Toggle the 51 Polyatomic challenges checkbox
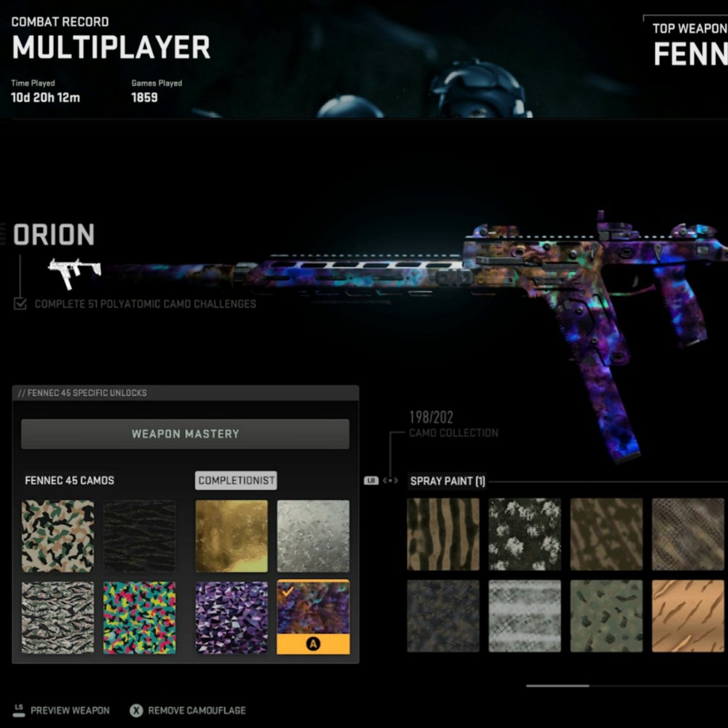 tap(20, 303)
